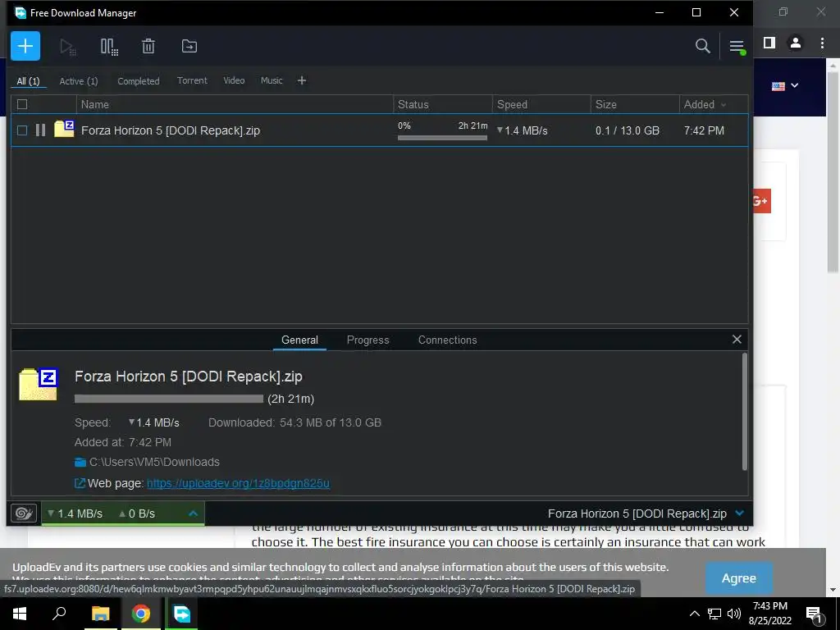
Task: Tick the select-all checkbox in header
Action: point(22,104)
